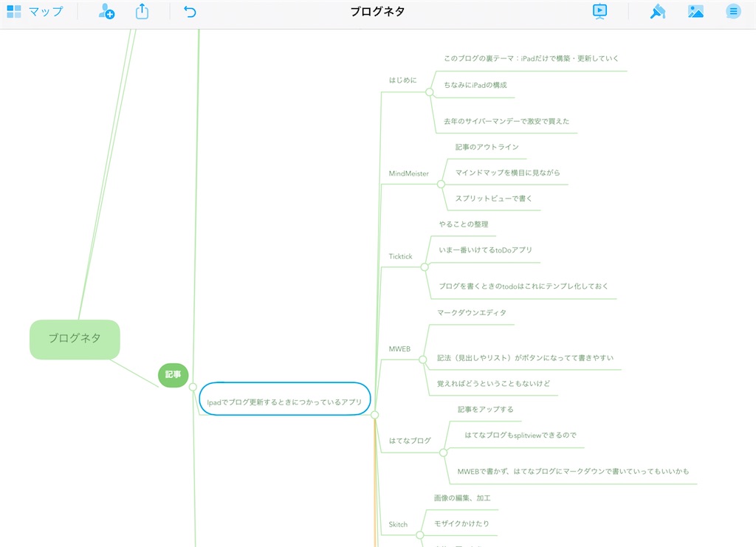Viewport: 756px width, 547px height.
Task: Start presentation mode icon
Action: coord(599,11)
